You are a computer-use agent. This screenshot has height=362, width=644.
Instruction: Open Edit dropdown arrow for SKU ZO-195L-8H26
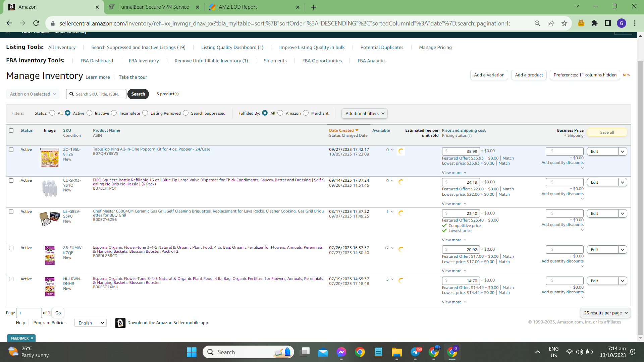tap(623, 152)
